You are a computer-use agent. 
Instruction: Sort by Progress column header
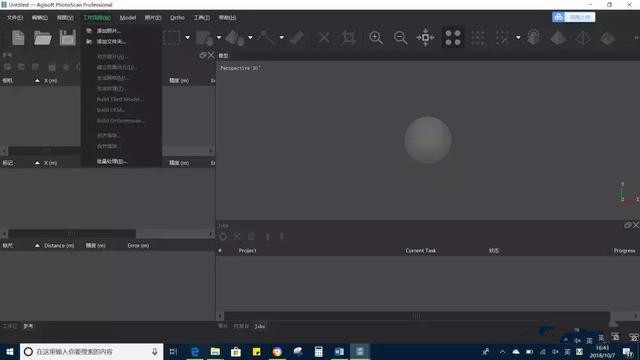coord(624,251)
